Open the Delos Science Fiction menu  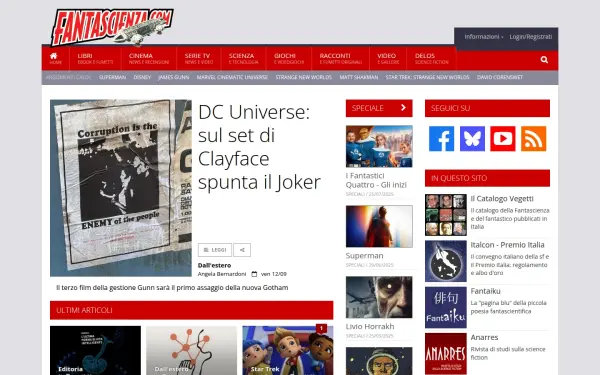(432, 59)
